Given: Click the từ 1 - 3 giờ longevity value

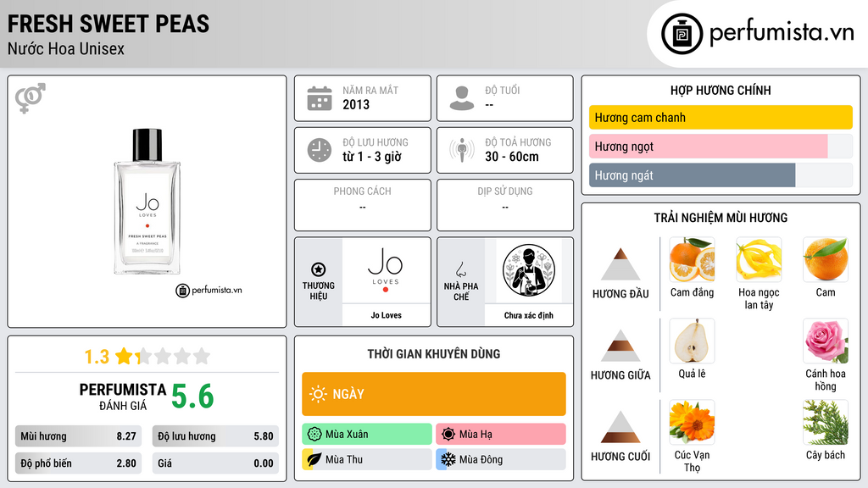Looking at the screenshot, I should (x=372, y=157).
